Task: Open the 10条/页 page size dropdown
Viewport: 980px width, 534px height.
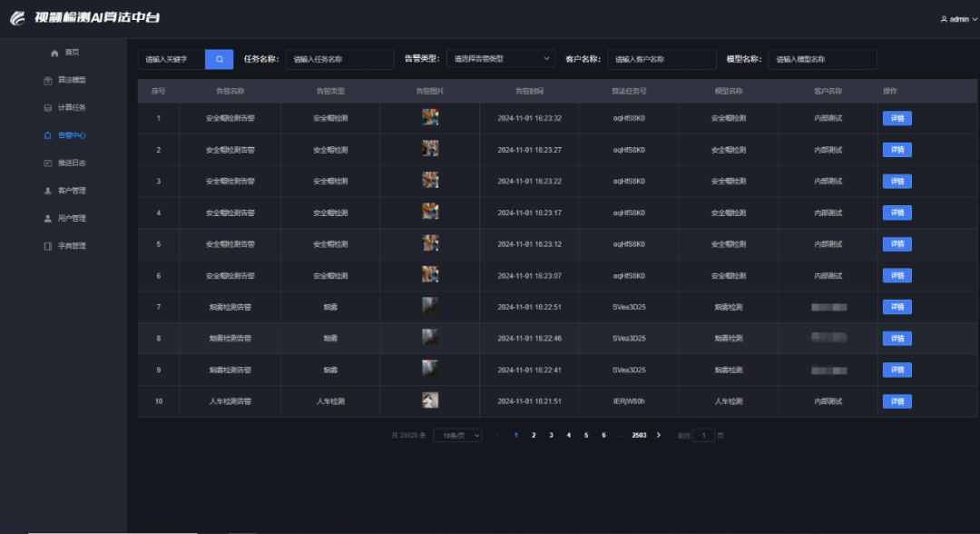Action: pyautogui.click(x=458, y=436)
